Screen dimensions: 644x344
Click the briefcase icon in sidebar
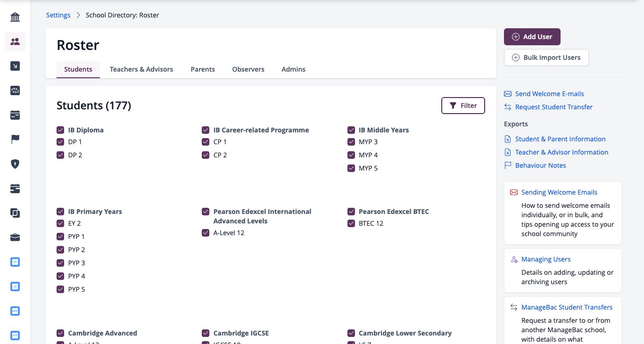[15, 238]
